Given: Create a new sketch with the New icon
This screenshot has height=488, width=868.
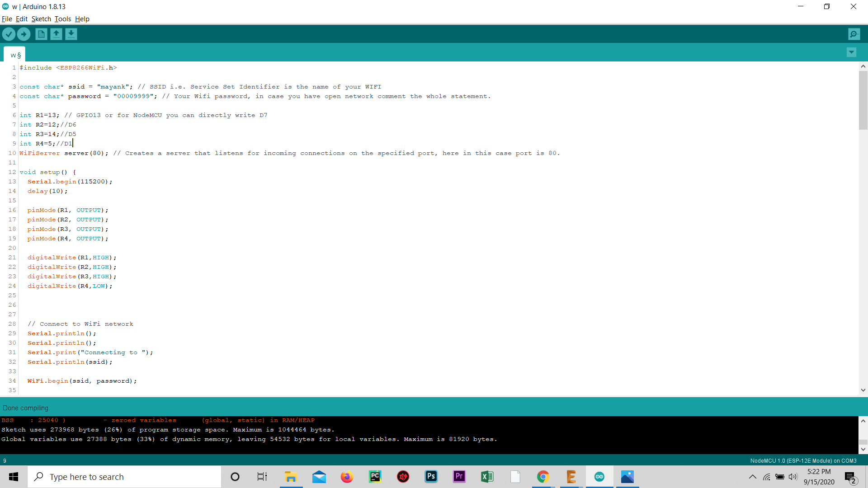Looking at the screenshot, I should 41,34.
